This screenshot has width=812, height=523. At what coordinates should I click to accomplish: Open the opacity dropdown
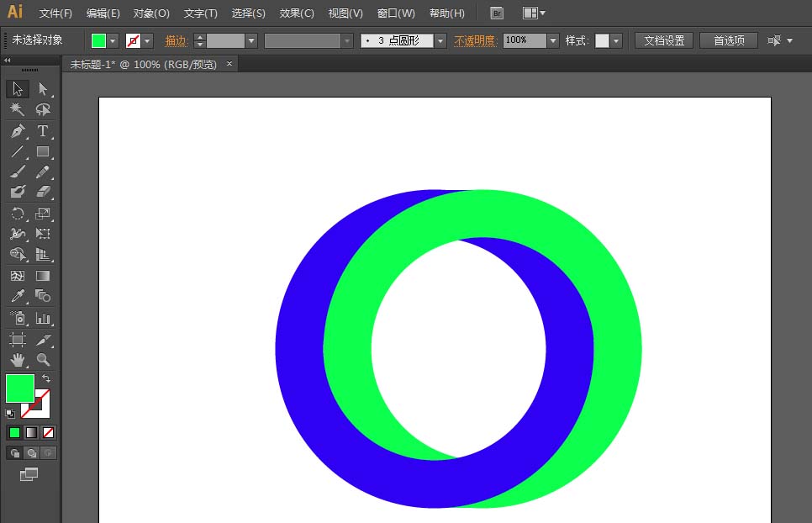pos(552,40)
